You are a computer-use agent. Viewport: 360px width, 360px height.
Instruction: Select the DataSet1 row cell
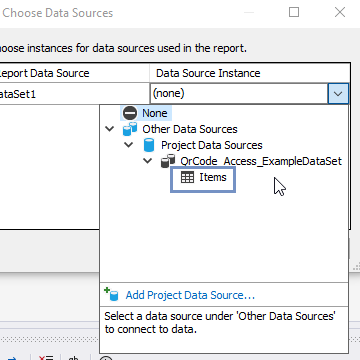[x=75, y=94]
